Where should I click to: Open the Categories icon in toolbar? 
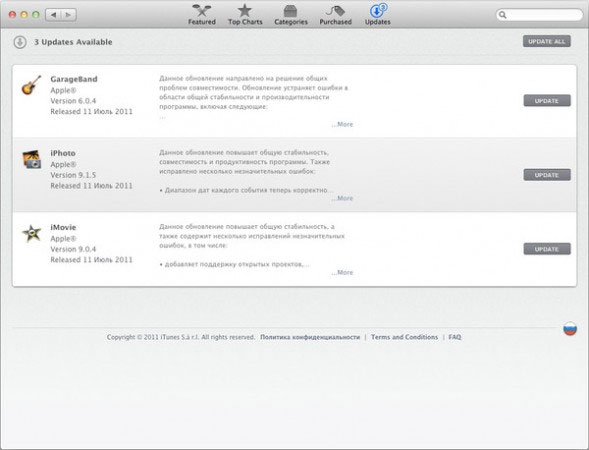290,11
